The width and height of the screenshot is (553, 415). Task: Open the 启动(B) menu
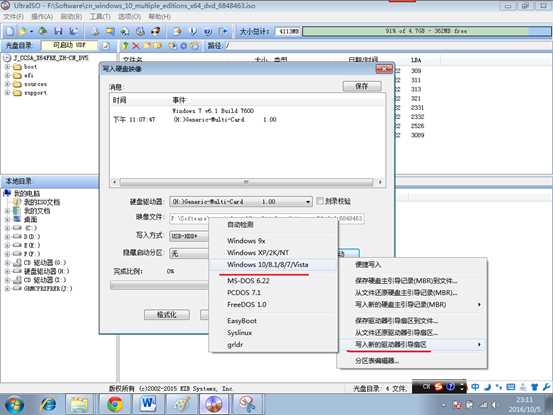coord(71,17)
